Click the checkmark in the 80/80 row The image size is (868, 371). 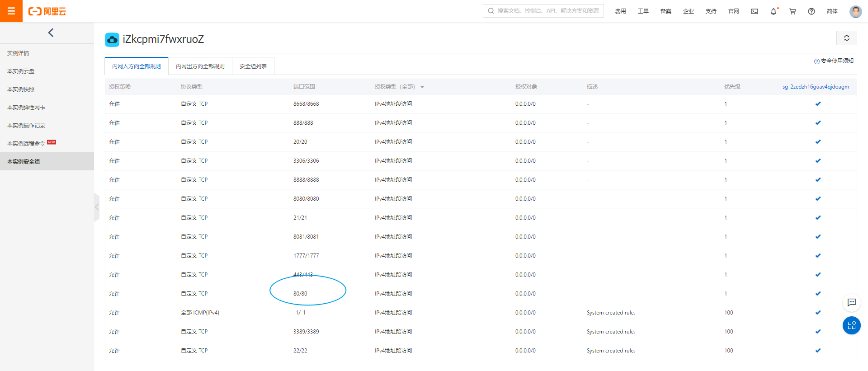coord(818,294)
